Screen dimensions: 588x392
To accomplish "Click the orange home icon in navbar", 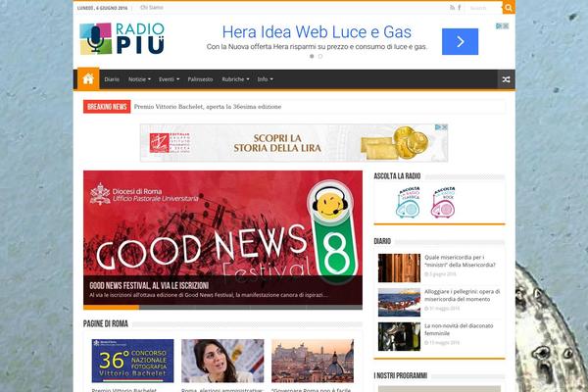I will 88,78.
